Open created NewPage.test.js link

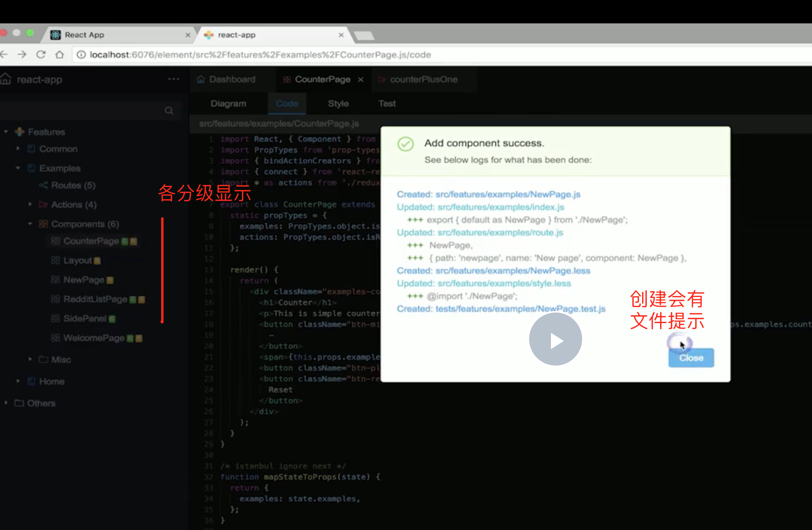tap(520, 309)
